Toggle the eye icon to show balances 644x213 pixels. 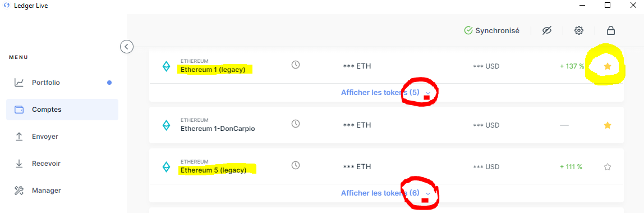click(546, 30)
